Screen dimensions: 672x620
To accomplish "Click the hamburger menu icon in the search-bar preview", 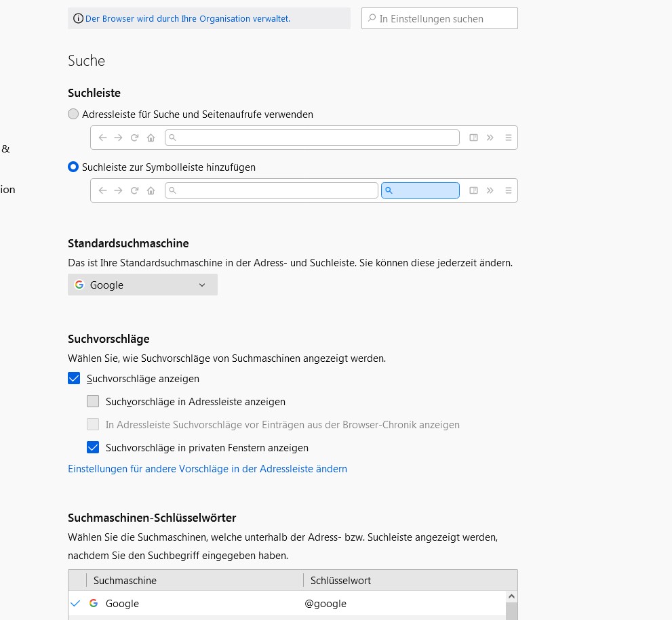I will (x=508, y=190).
